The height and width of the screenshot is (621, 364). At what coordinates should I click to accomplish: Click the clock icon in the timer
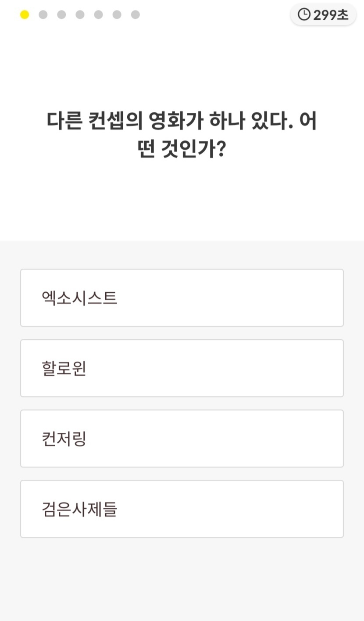coord(304,15)
